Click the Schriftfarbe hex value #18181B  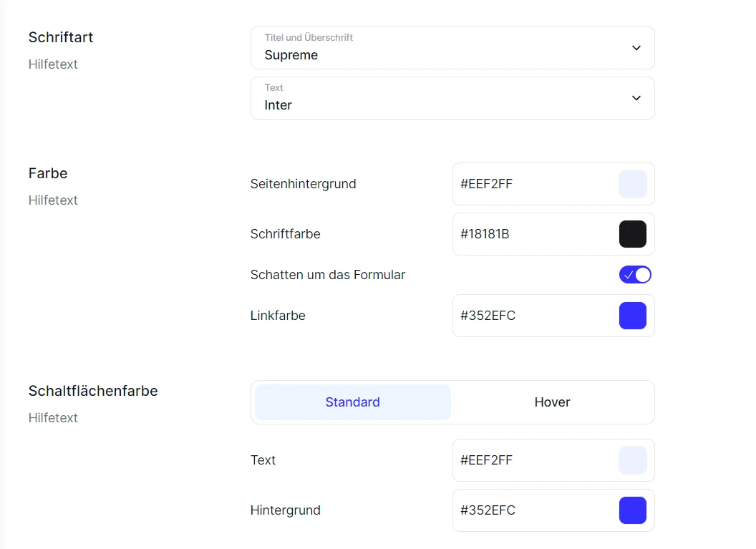pos(485,234)
